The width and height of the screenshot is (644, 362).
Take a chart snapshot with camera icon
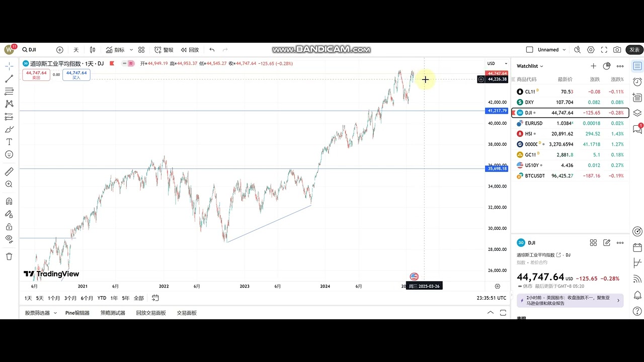pos(617,50)
